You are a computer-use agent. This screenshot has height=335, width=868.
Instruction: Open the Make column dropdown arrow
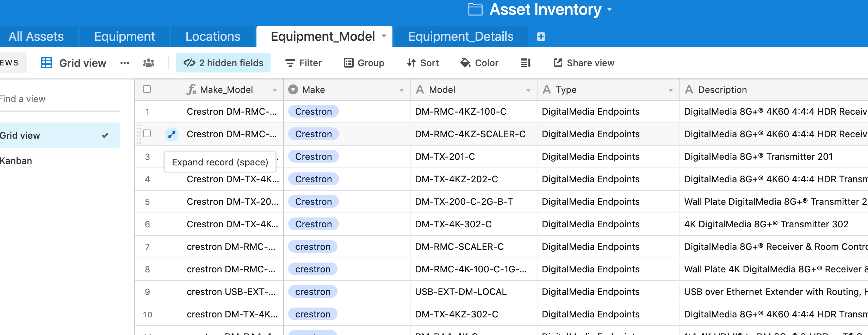click(x=402, y=90)
